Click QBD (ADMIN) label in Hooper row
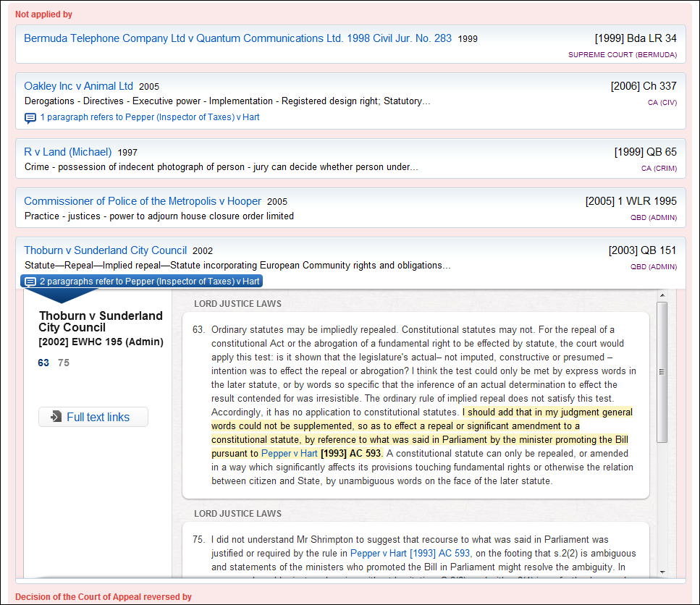 click(x=654, y=218)
